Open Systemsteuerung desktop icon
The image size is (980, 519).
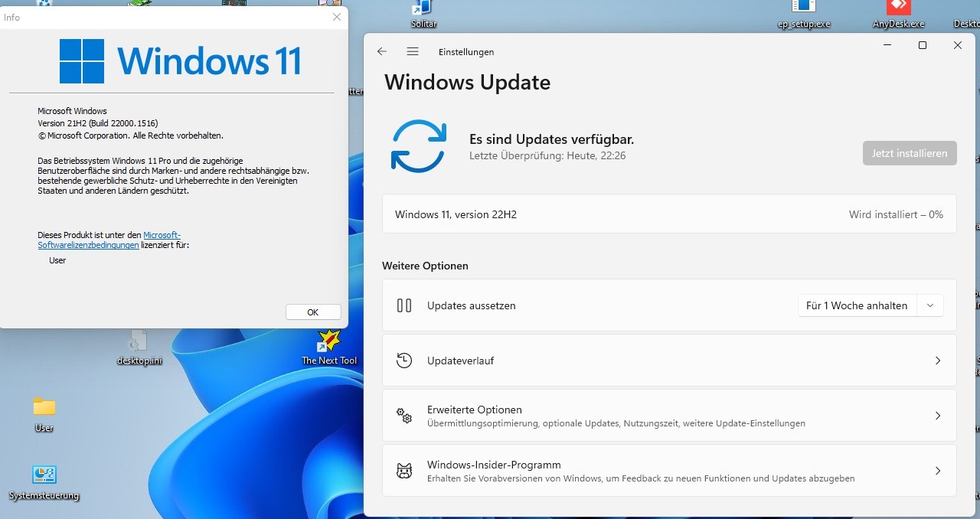44,482
